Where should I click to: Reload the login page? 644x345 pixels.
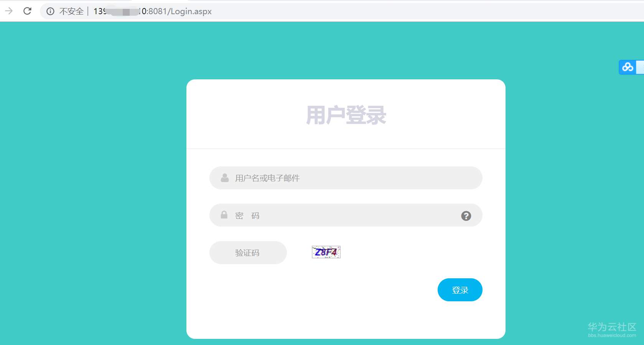(27, 11)
